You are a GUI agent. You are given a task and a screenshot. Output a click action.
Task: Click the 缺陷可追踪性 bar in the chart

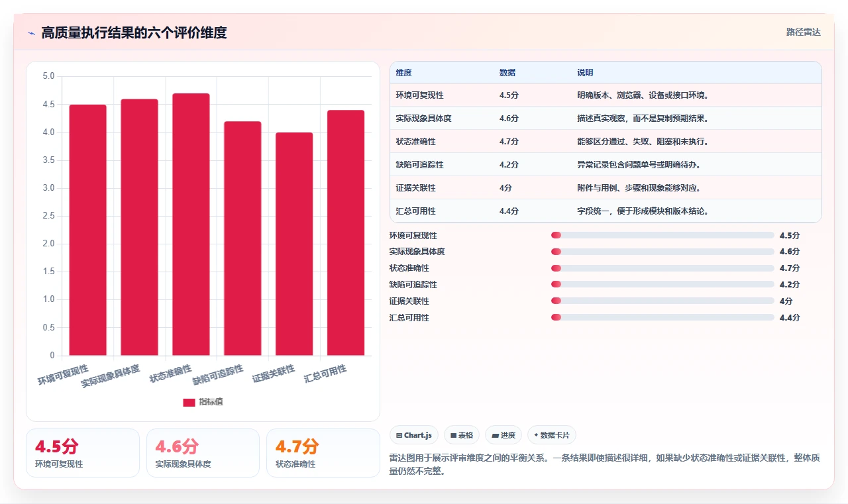pyautogui.click(x=242, y=238)
